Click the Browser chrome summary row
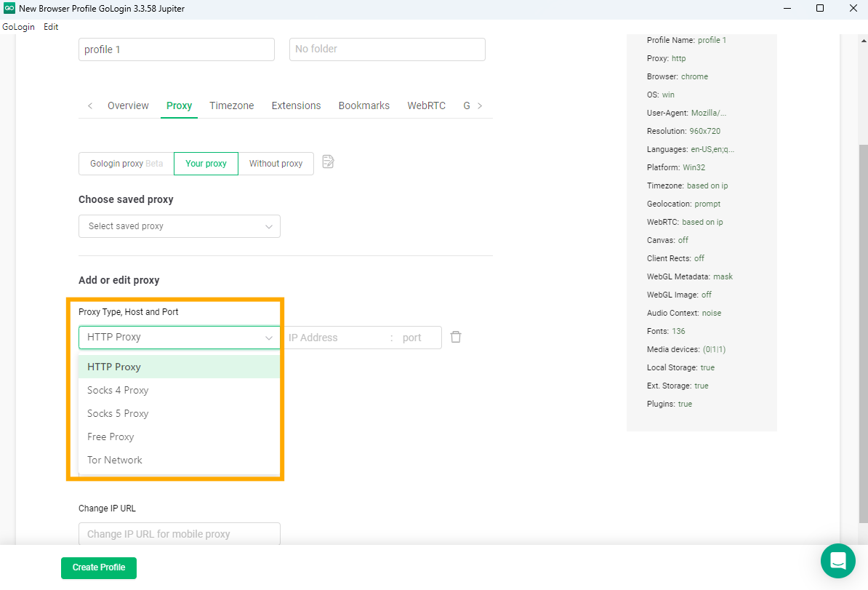868x590 pixels. pyautogui.click(x=678, y=76)
